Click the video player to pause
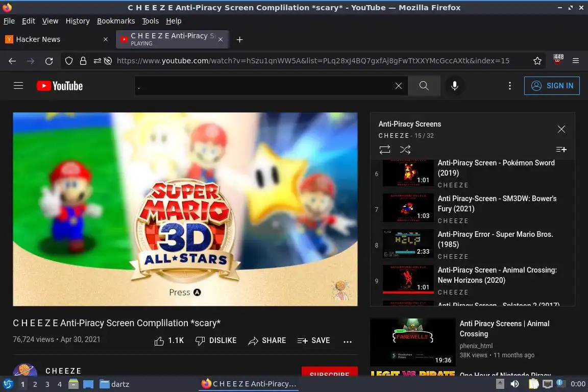Screen dimensions: 588x392 pos(185,209)
